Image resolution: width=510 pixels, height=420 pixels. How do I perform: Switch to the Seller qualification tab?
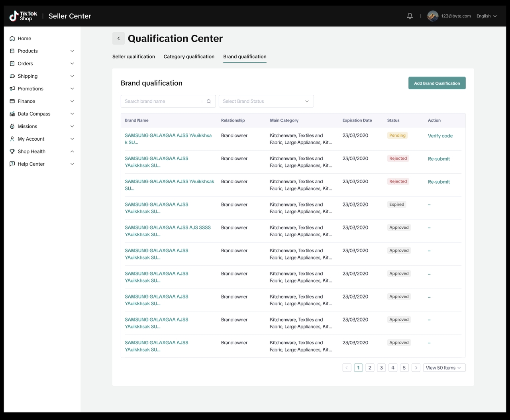pyautogui.click(x=133, y=57)
